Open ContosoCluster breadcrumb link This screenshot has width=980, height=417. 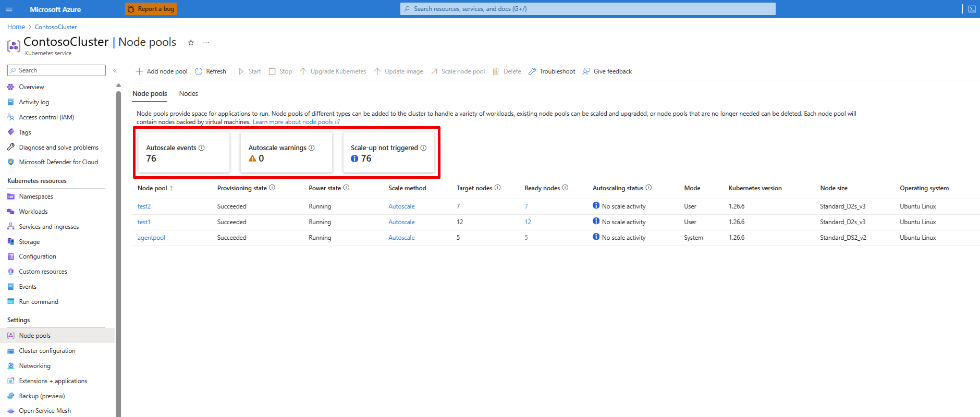(x=56, y=27)
